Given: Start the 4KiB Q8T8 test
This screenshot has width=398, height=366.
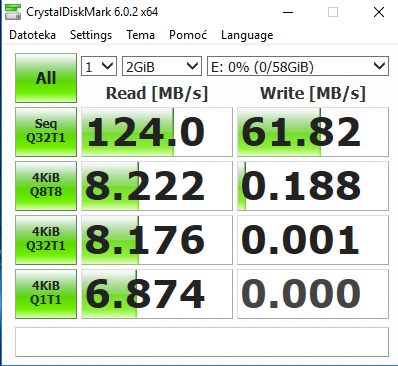Looking at the screenshot, I should point(46,186).
